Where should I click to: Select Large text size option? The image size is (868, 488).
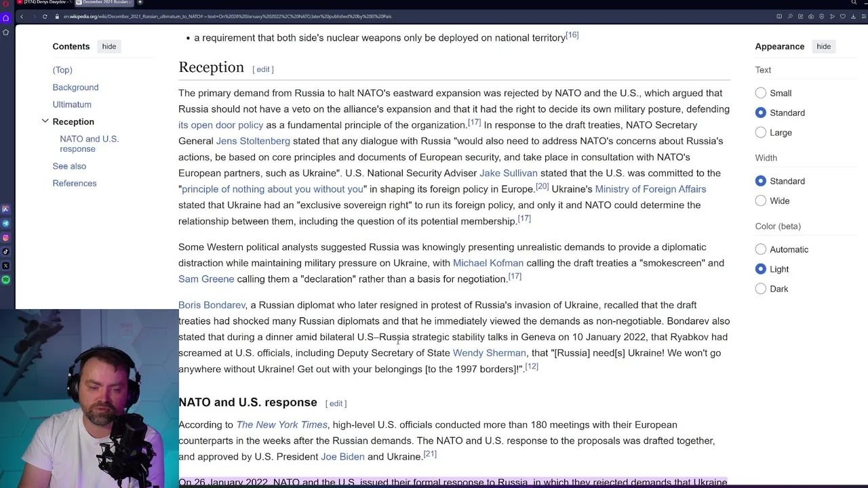pyautogui.click(x=761, y=132)
